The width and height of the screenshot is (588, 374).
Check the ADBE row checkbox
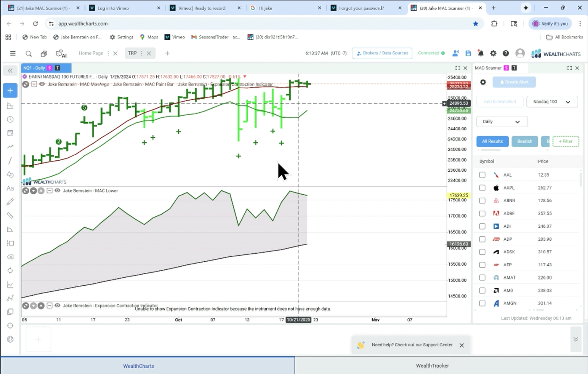(x=482, y=213)
